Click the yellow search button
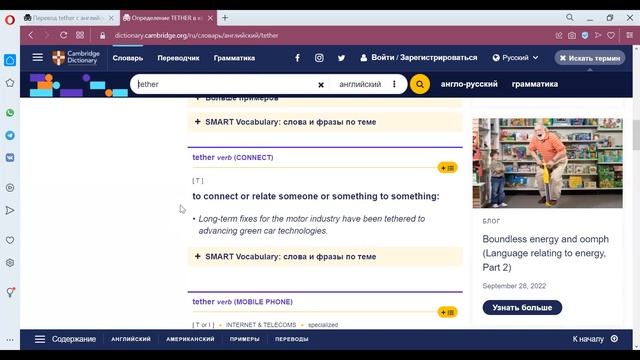The width and height of the screenshot is (640, 360). point(420,84)
